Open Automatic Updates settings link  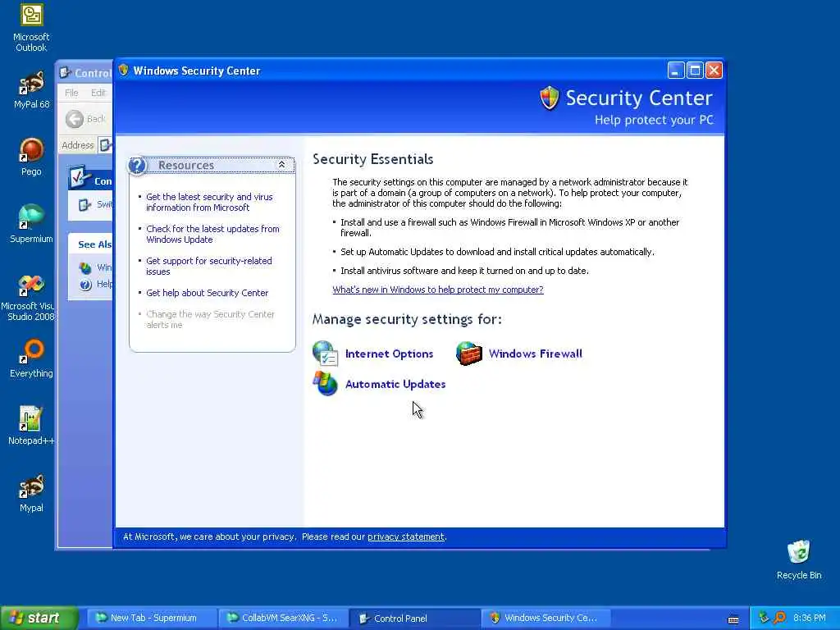pos(395,384)
